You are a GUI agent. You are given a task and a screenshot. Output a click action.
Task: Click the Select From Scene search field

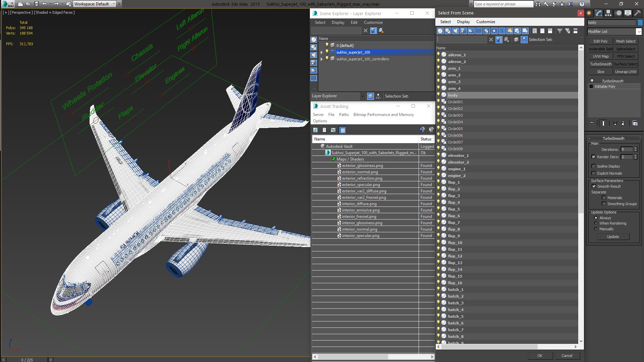(462, 40)
